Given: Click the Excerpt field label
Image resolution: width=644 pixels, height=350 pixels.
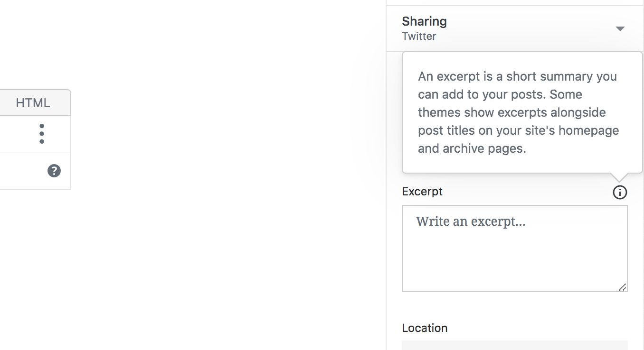Looking at the screenshot, I should [x=422, y=192].
